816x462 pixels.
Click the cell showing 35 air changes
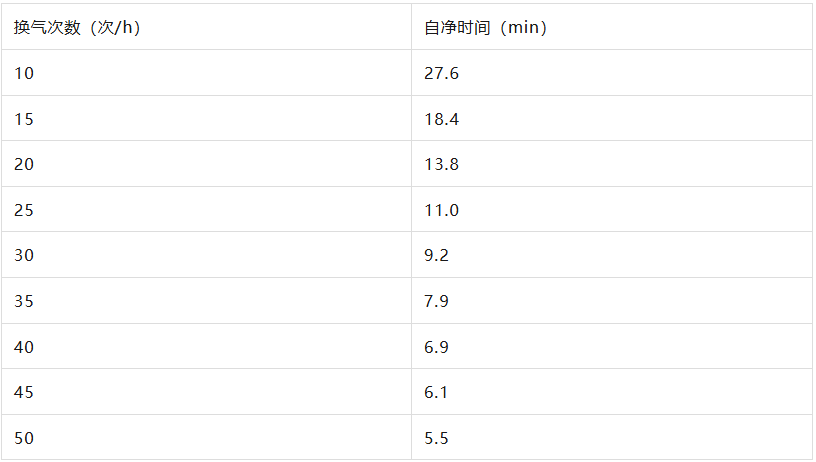point(24,301)
